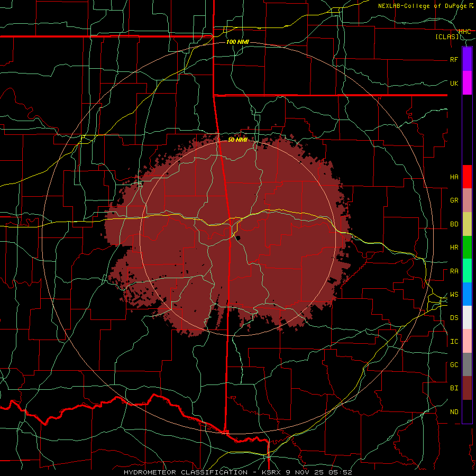This screenshot has height=476, width=476.
Task: Click the RF purple legend swatch
Action: pyautogui.click(x=467, y=59)
